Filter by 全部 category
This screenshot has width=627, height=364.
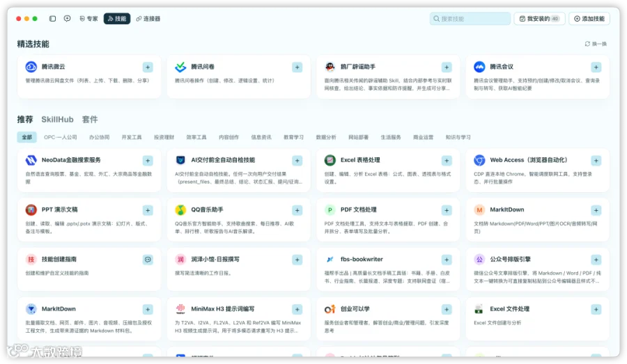click(x=26, y=137)
